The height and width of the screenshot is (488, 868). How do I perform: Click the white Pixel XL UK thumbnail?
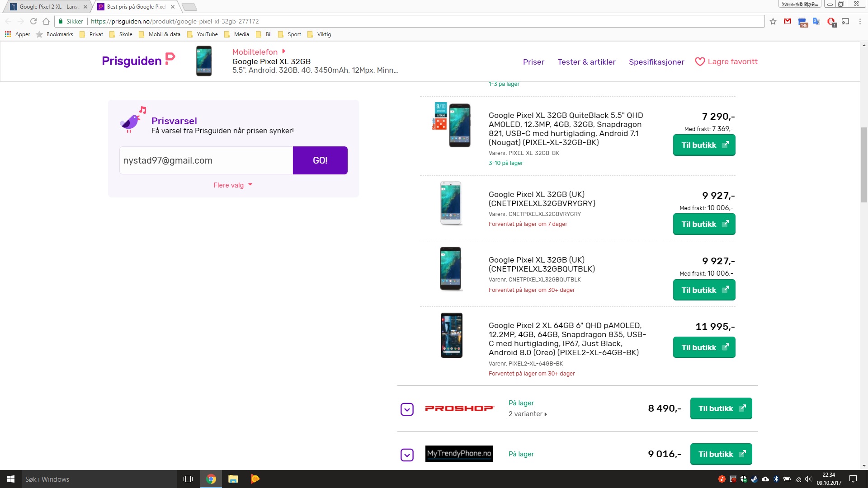451,203
